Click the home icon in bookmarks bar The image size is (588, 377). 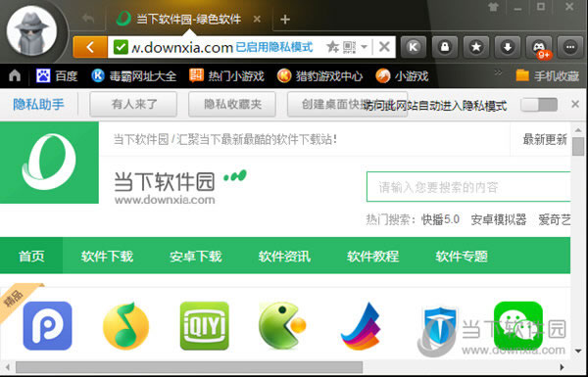coord(15,76)
